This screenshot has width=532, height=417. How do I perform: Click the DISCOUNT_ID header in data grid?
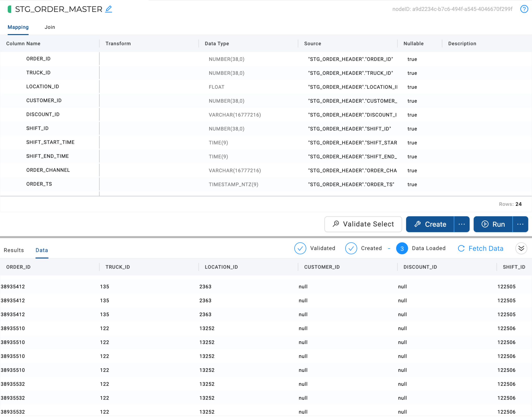[x=420, y=267]
